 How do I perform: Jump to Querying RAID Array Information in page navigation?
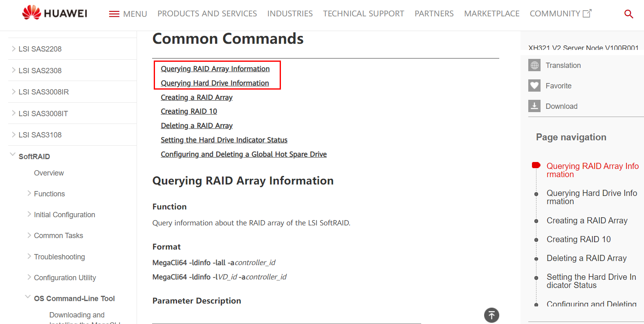coord(592,170)
